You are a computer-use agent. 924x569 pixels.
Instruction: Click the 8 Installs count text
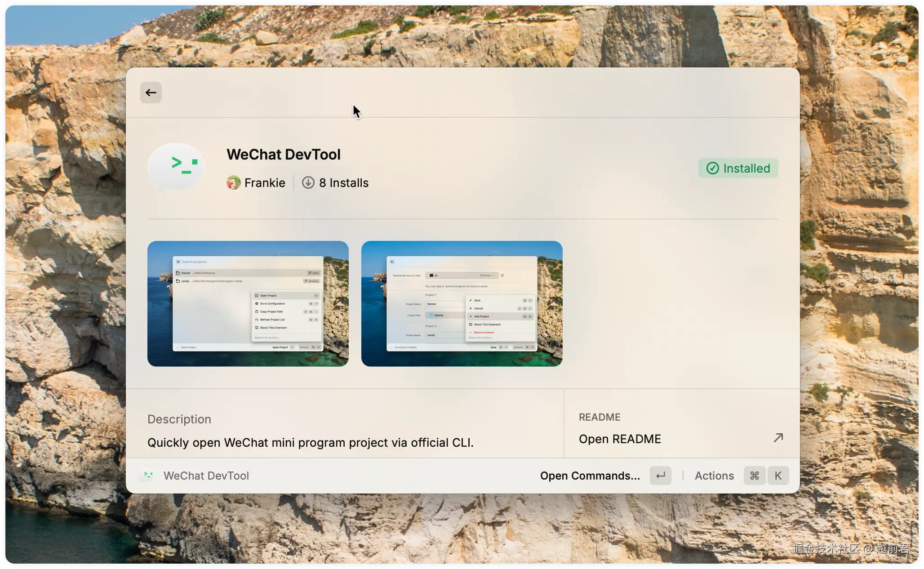344,183
